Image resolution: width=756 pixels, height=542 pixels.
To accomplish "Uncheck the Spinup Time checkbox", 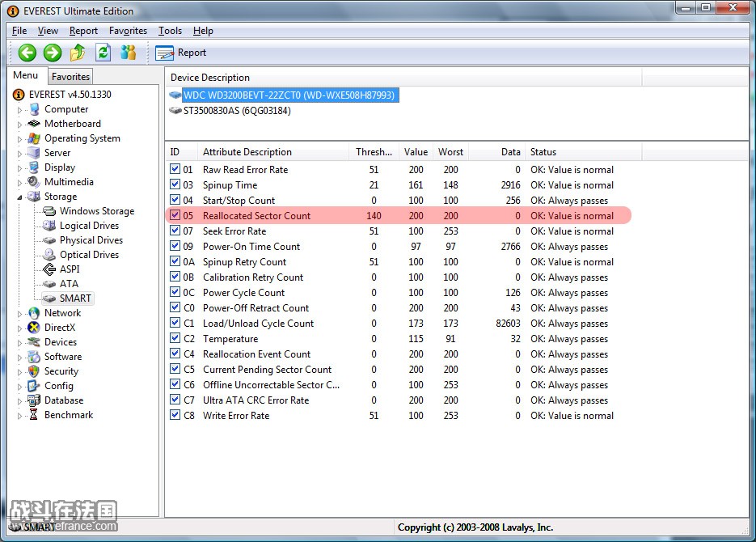I will (175, 184).
